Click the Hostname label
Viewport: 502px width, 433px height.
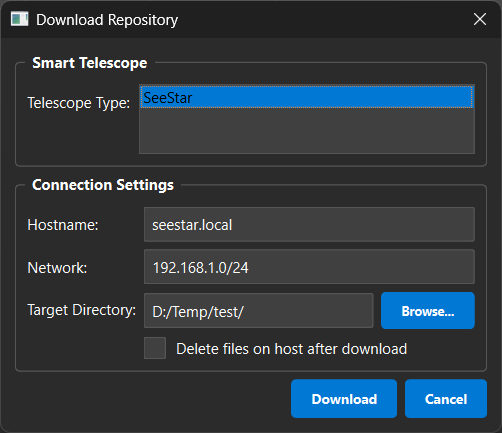pyautogui.click(x=63, y=225)
